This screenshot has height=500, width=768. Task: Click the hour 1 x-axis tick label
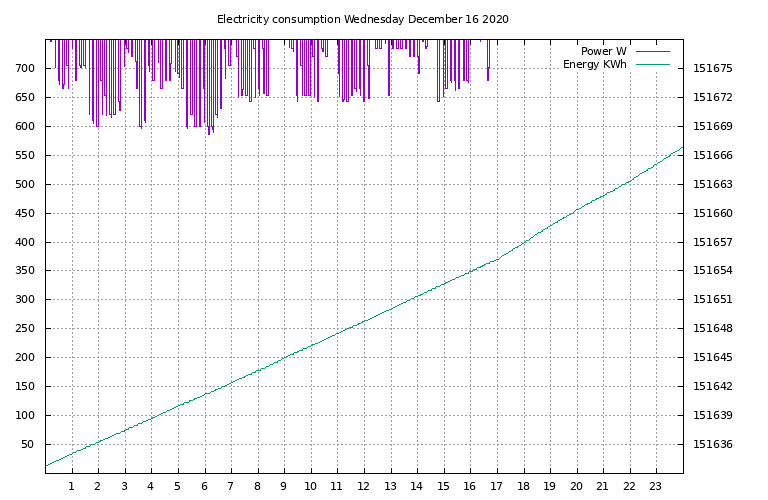coord(71,486)
